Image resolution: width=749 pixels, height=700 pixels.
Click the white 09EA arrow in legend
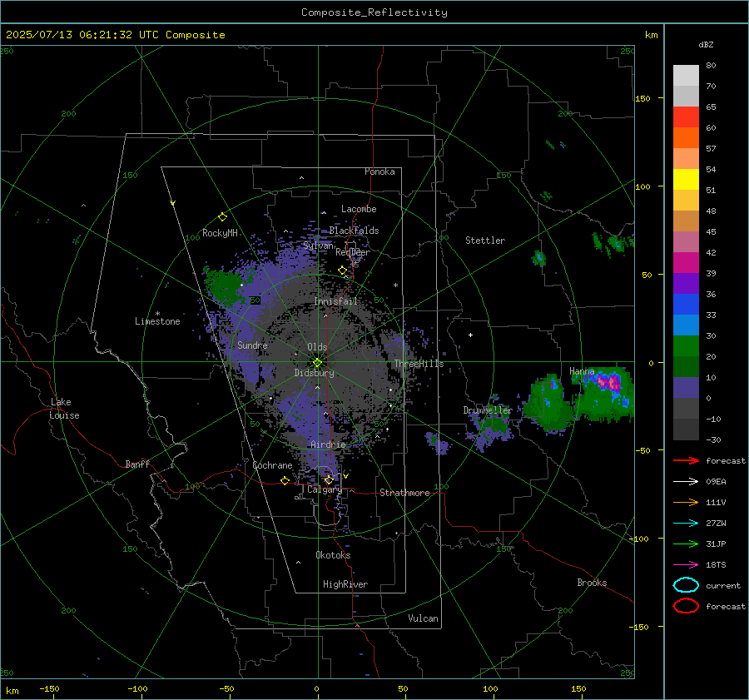686,481
